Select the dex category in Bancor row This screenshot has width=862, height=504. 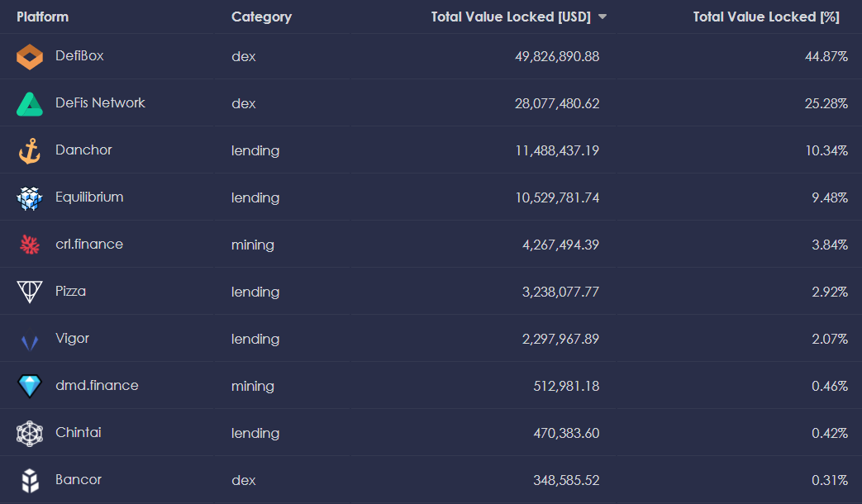pyautogui.click(x=244, y=481)
